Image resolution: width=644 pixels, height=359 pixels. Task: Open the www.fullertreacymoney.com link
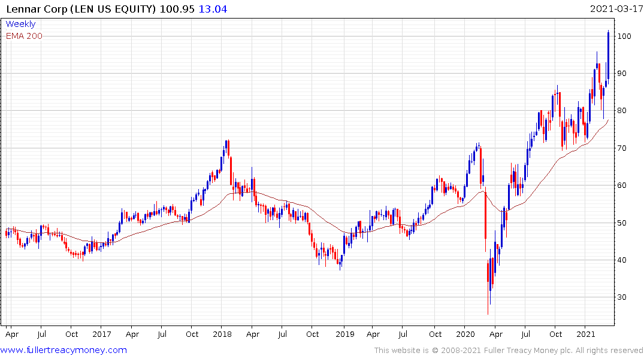[x=64, y=350]
